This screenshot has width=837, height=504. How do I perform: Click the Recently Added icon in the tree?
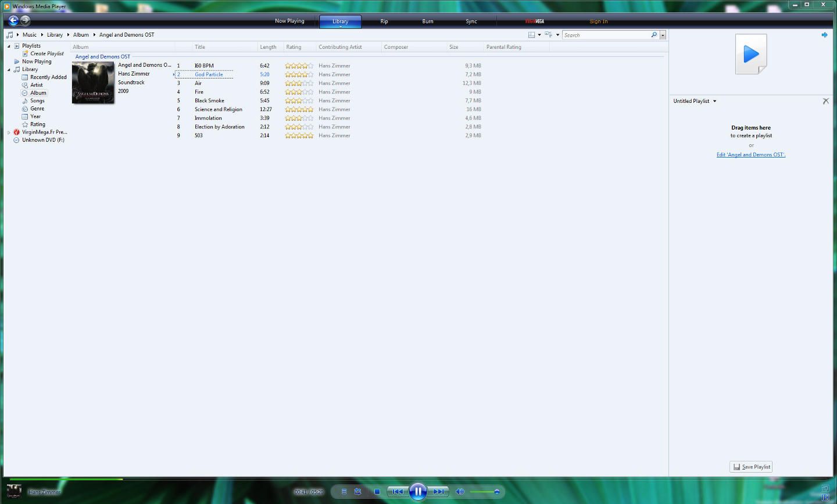tap(25, 77)
